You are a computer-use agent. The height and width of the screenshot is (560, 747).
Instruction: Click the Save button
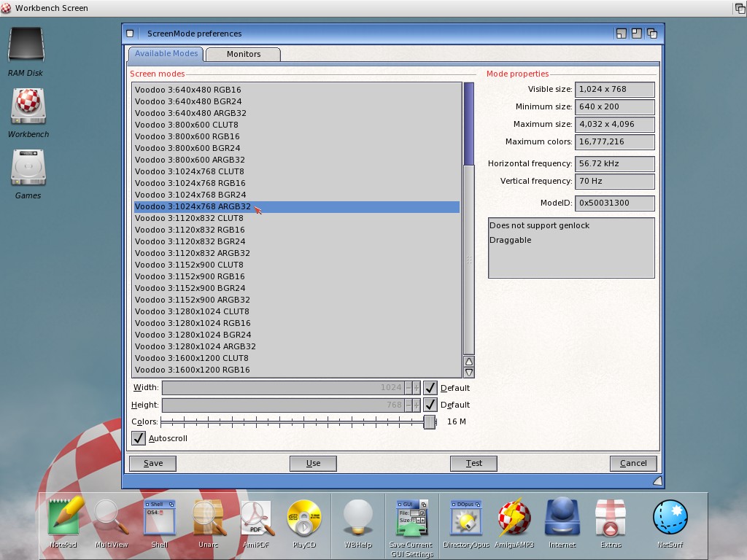pos(153,463)
